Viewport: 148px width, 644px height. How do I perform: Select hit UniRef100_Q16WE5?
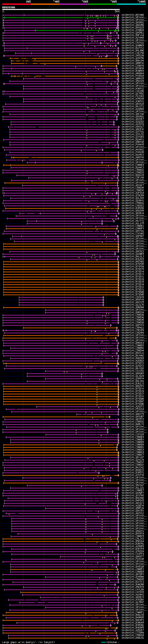133,254
